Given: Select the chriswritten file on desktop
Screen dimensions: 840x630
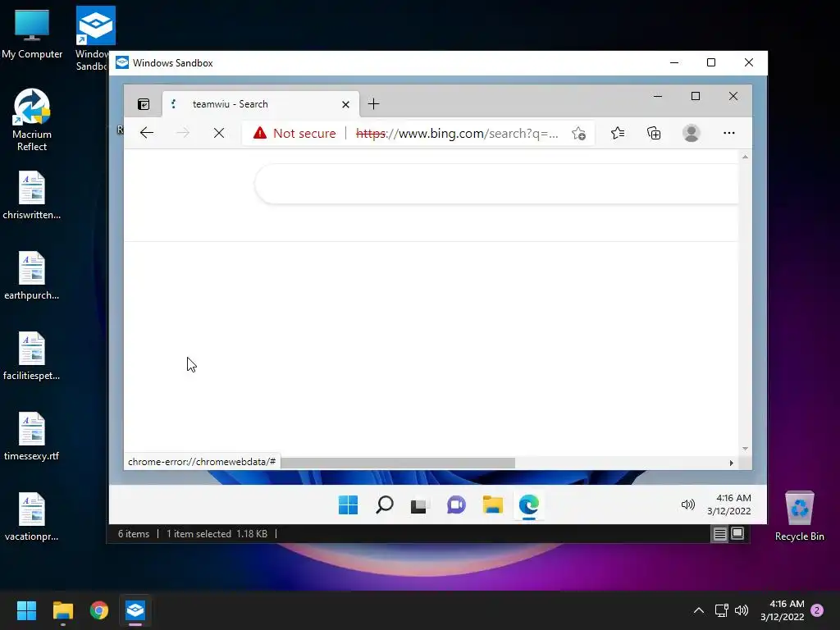Looking at the screenshot, I should 32,195.
